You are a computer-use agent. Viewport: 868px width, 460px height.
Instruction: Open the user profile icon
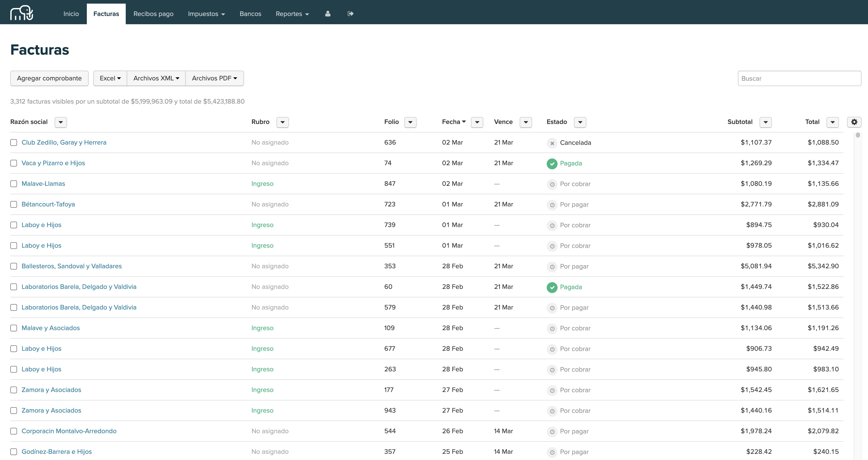327,14
